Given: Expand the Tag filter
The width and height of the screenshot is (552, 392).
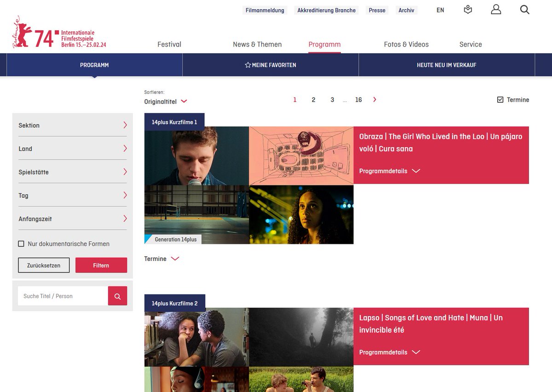Looking at the screenshot, I should pos(72,196).
